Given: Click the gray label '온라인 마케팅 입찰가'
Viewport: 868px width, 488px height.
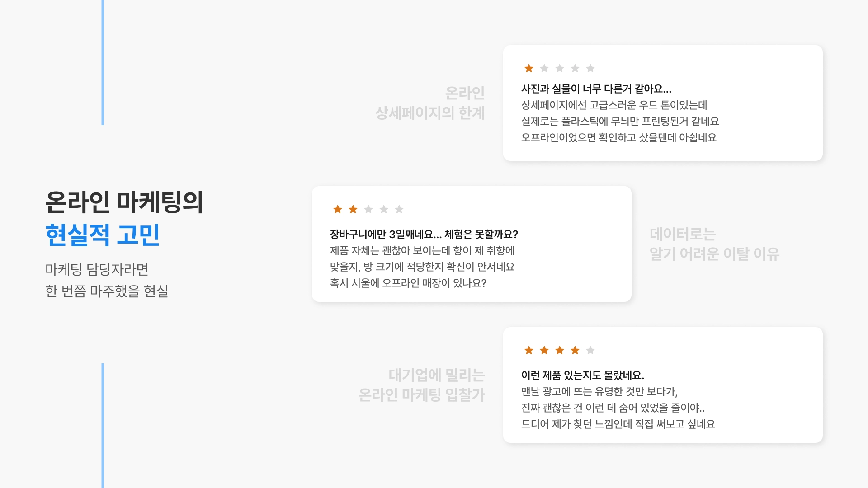Looking at the screenshot, I should pyautogui.click(x=421, y=395).
